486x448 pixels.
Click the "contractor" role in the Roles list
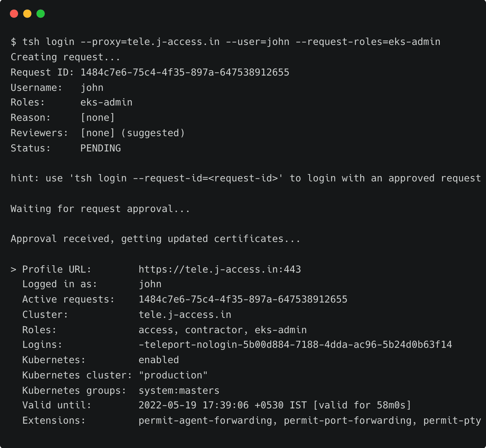[214, 330]
